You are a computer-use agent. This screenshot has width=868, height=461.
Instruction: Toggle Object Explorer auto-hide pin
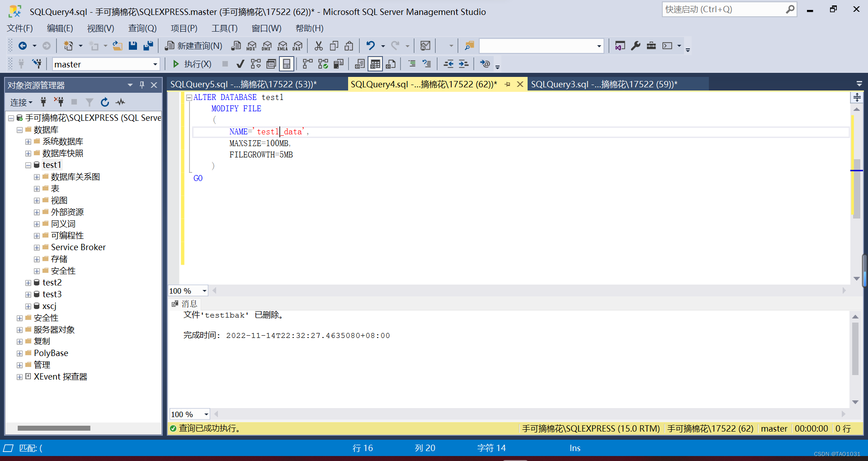coord(142,85)
